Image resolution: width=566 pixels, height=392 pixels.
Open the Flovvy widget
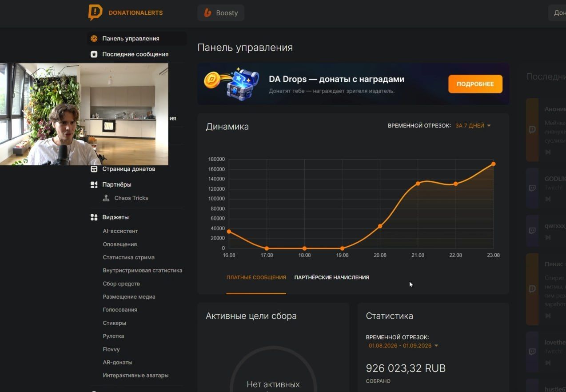[112, 349]
